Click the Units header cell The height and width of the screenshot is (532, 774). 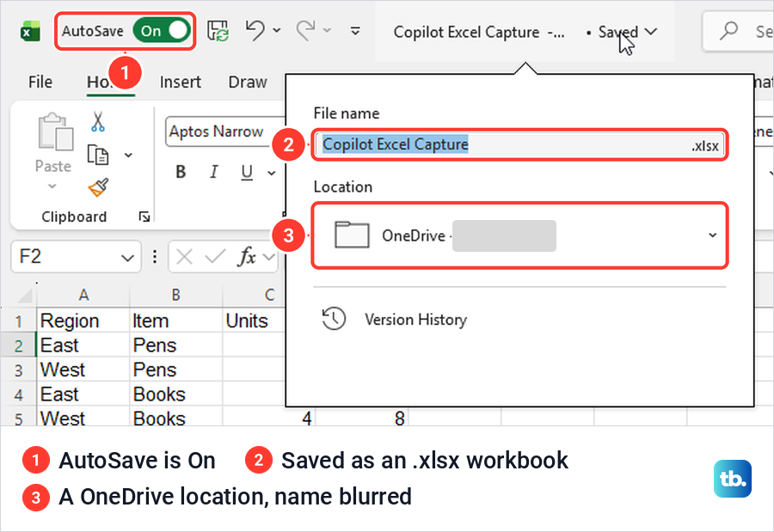tap(255, 321)
